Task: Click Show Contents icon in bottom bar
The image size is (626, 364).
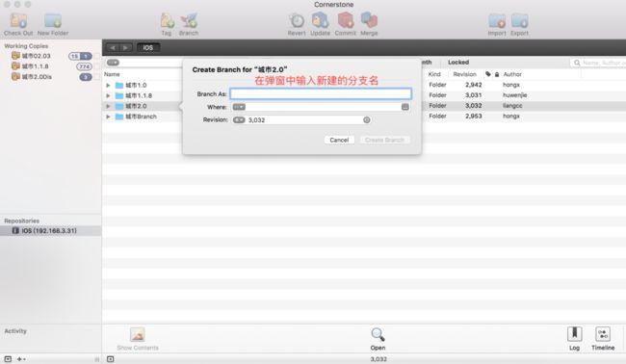Action: 138,334
